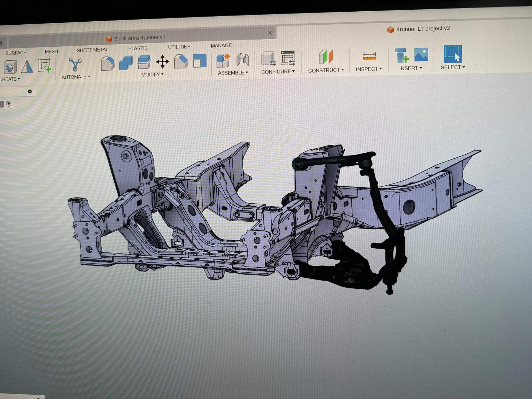Choose the Chamfer tool icon
Image resolution: width=532 pixels, height=399 pixels.
pyautogui.click(x=181, y=61)
